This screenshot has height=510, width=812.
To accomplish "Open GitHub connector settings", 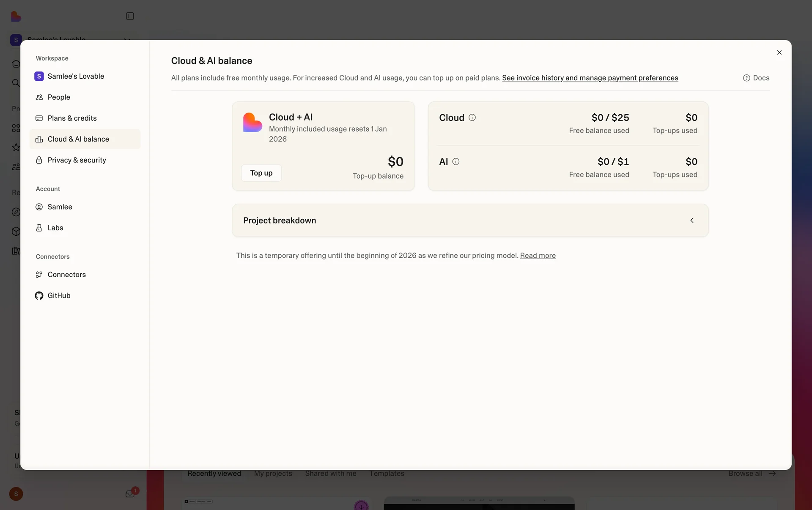I will [x=59, y=295].
